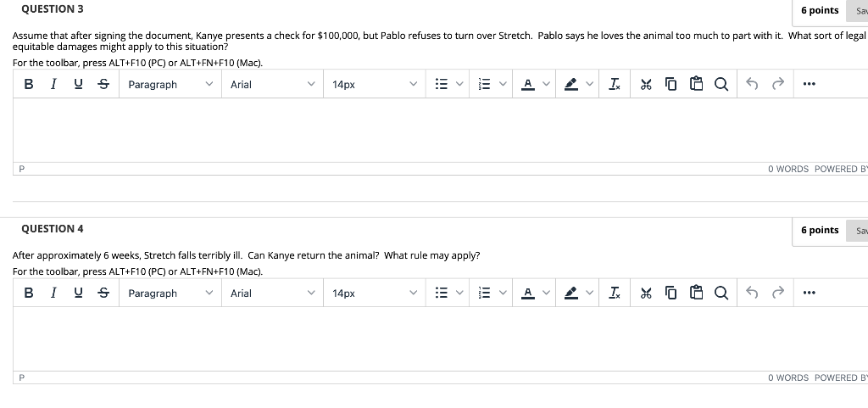Click text color icon in Question 4 toolbar

pyautogui.click(x=528, y=293)
